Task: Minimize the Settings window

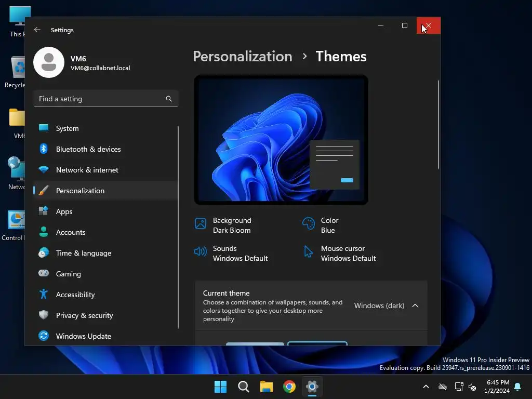Action: coord(381,25)
